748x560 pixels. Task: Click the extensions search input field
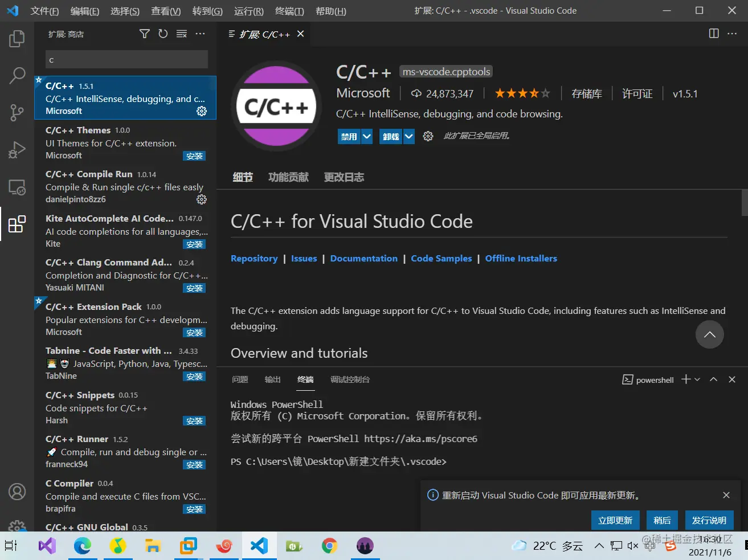tap(126, 59)
